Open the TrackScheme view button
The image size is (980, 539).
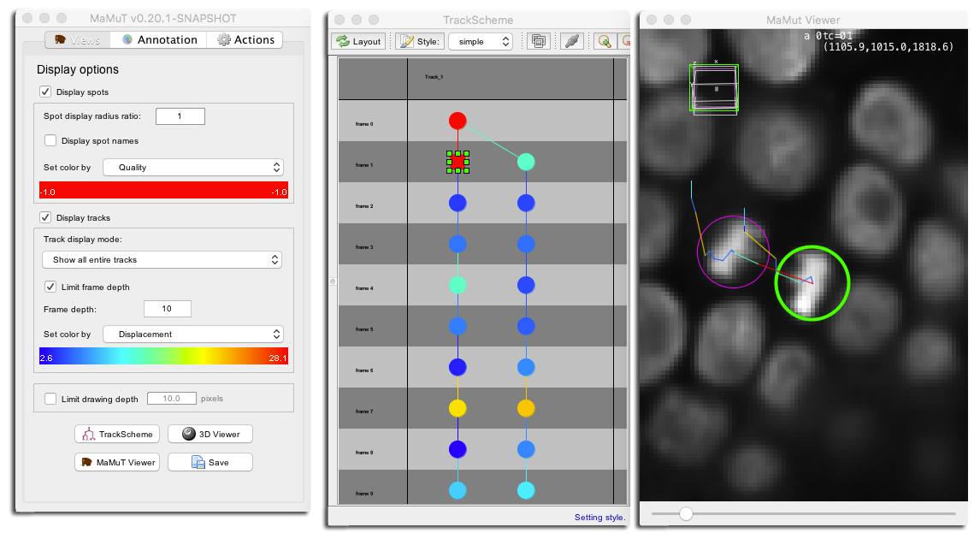(117, 434)
